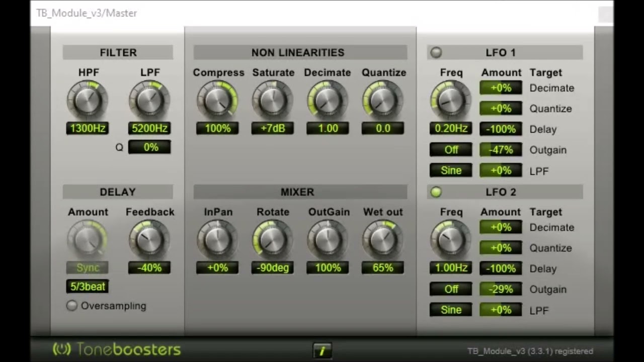Click the InPan knob
Image resolution: width=644 pixels, height=362 pixels.
tap(217, 239)
